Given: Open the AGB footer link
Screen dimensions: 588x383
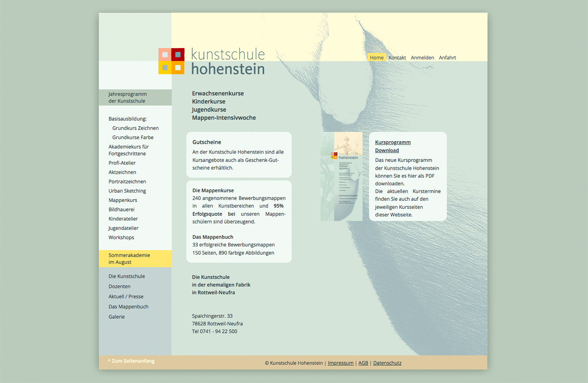Looking at the screenshot, I should pos(363,363).
